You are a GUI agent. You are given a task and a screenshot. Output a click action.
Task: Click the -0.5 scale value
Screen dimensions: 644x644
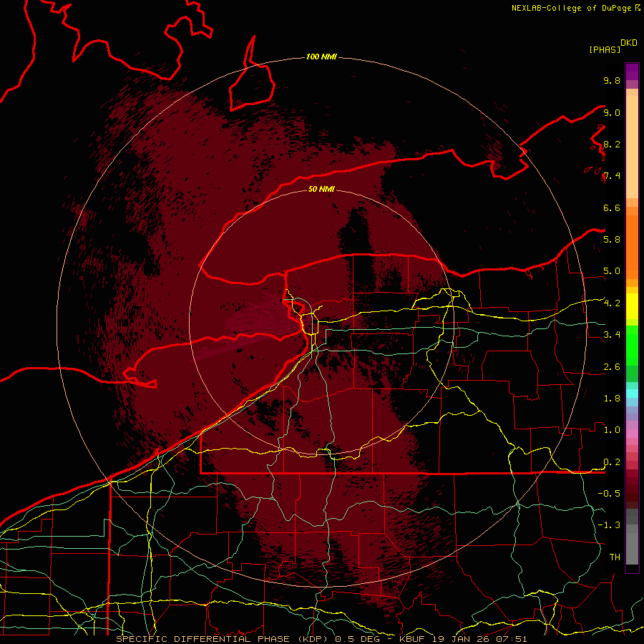(609, 494)
